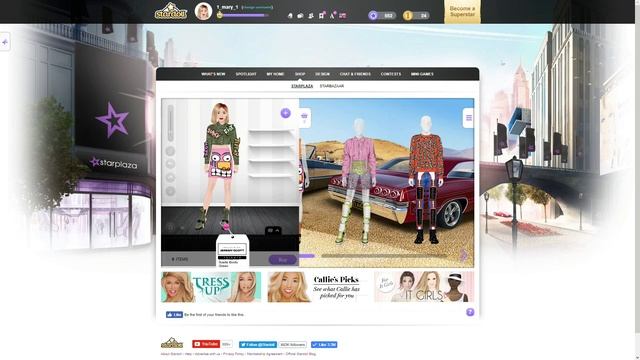Screen dimensions: 640x360
Task: Open the Spotlight tab
Action: 246,74
